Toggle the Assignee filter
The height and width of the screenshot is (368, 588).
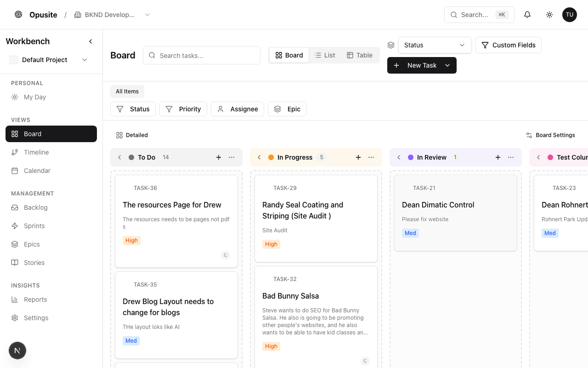click(237, 109)
